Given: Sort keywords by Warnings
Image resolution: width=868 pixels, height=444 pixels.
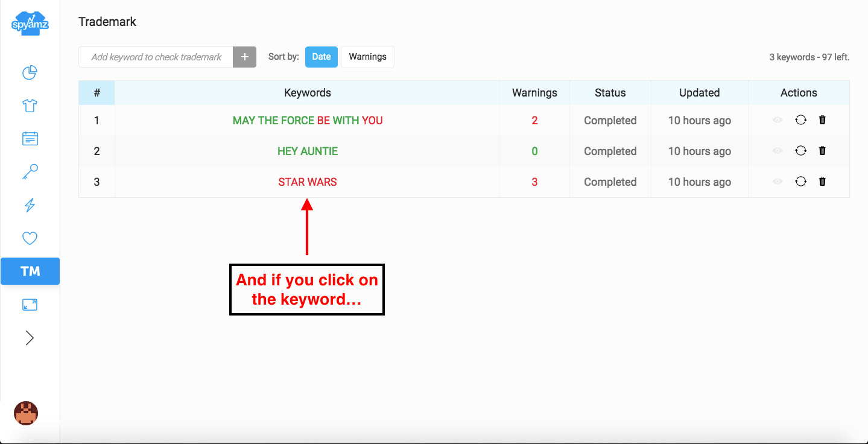Looking at the screenshot, I should pos(367,57).
